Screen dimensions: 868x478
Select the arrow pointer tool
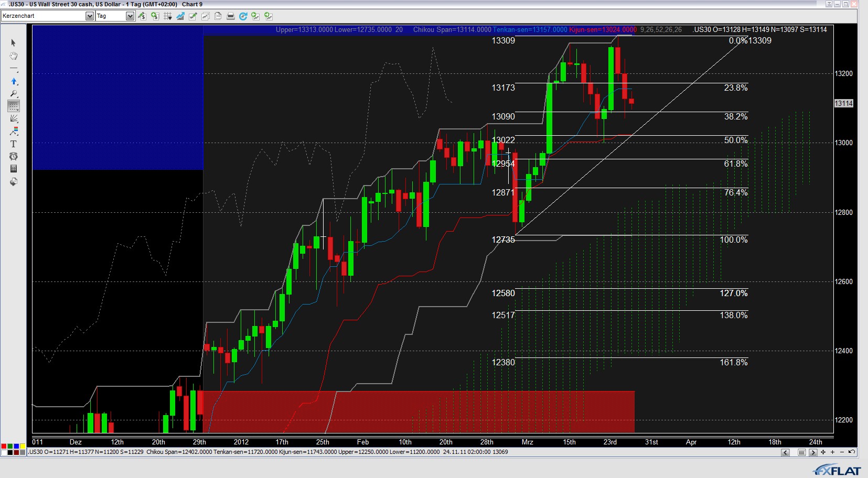14,43
